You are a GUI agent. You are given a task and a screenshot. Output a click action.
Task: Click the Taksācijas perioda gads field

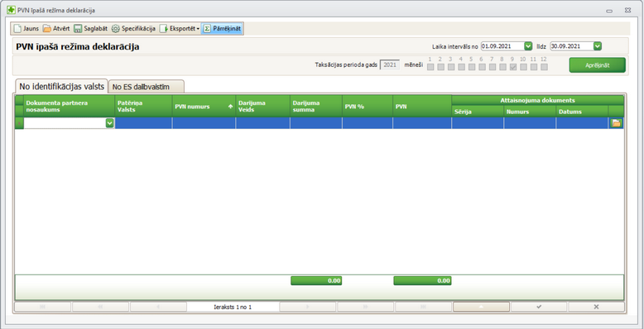point(390,64)
